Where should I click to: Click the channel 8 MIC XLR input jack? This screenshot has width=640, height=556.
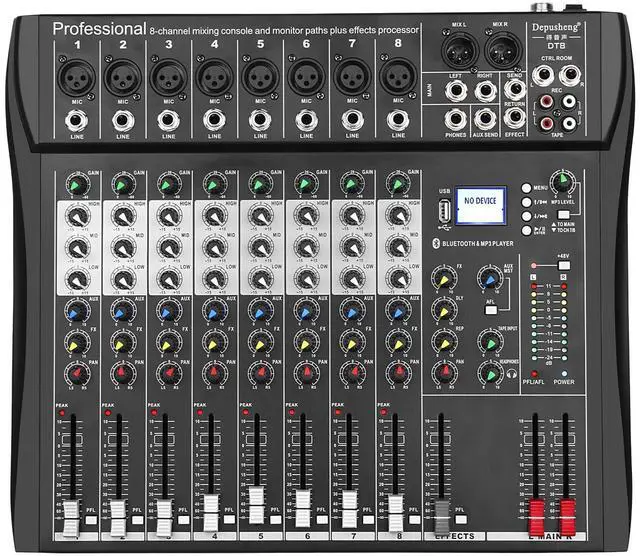click(x=398, y=76)
